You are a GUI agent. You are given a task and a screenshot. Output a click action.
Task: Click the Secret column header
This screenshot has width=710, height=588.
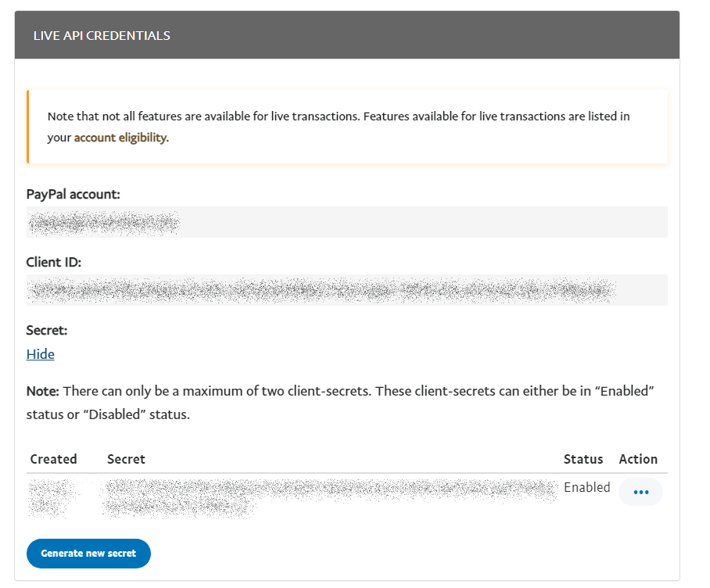pyautogui.click(x=126, y=459)
